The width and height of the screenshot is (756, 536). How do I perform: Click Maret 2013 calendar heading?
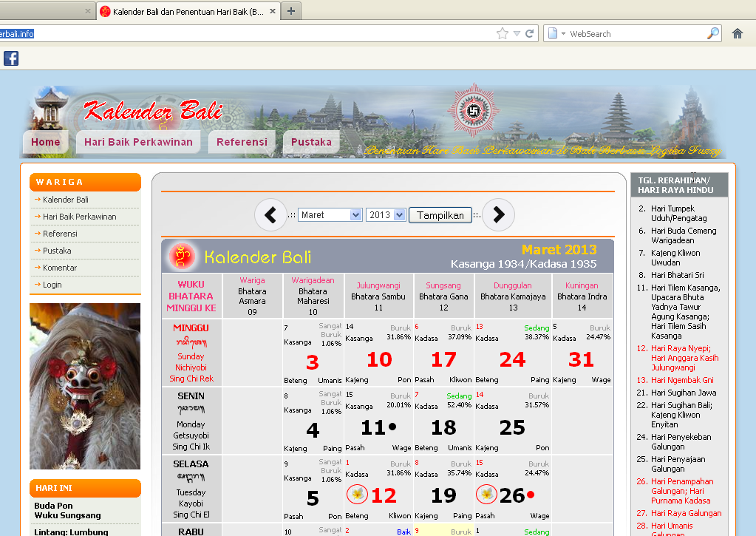tap(559, 249)
